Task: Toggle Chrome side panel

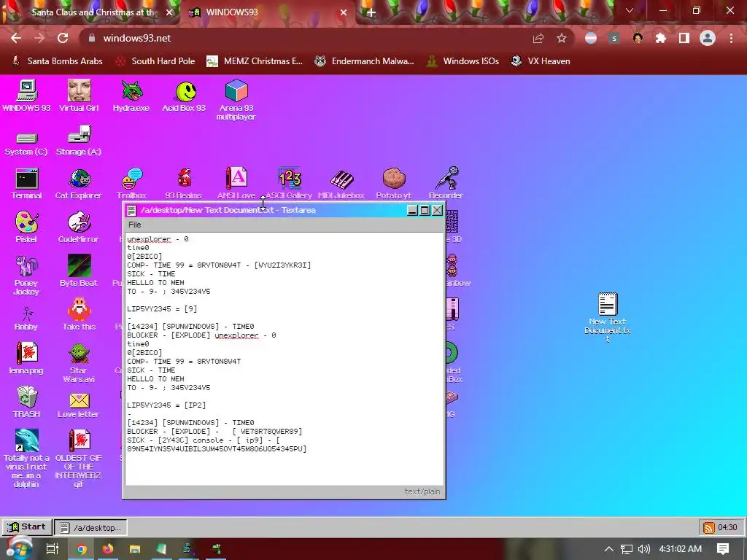Action: [x=684, y=38]
